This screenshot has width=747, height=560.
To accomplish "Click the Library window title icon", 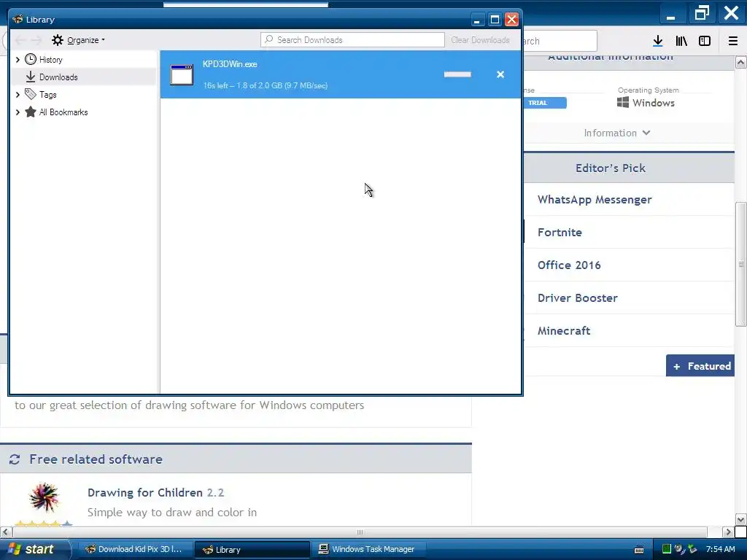I will [18, 20].
